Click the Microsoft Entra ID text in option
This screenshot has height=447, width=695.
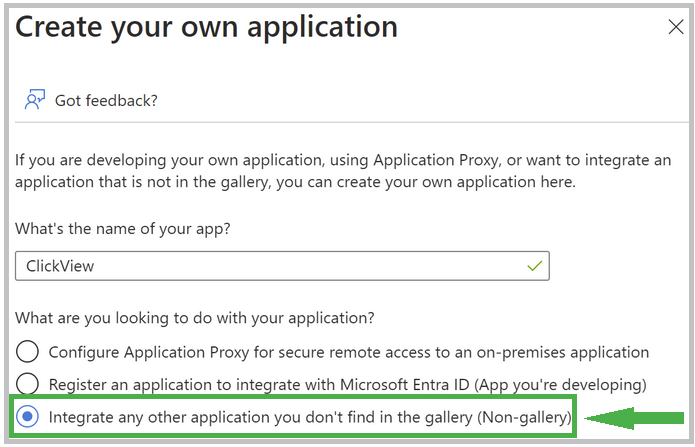(x=405, y=384)
